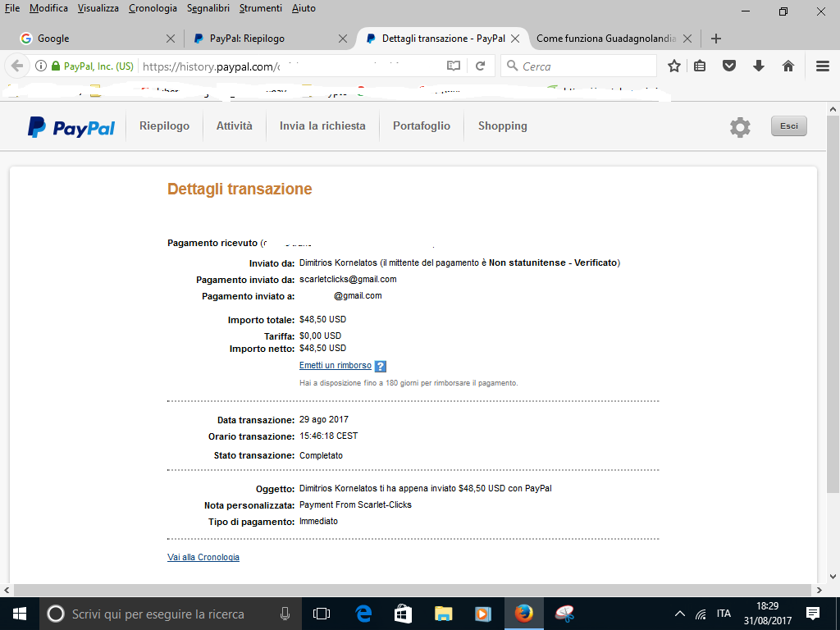The height and width of the screenshot is (630, 840).
Task: Open Windows Start menu
Action: tap(20, 614)
